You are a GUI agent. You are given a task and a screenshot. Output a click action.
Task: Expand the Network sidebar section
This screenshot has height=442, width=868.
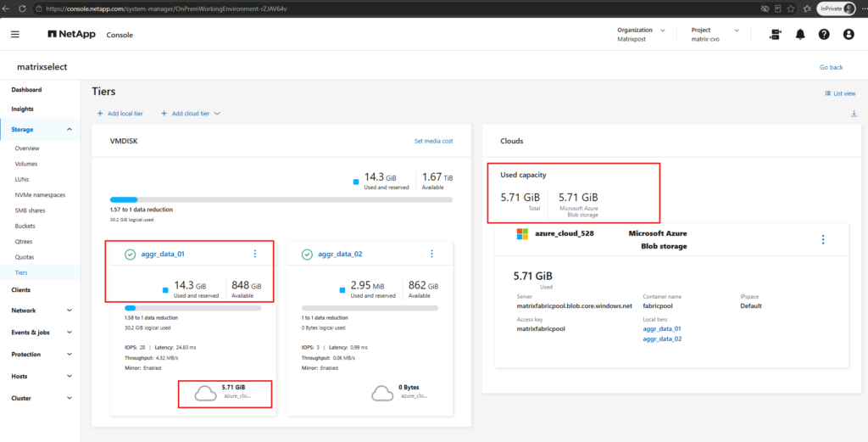click(x=40, y=311)
